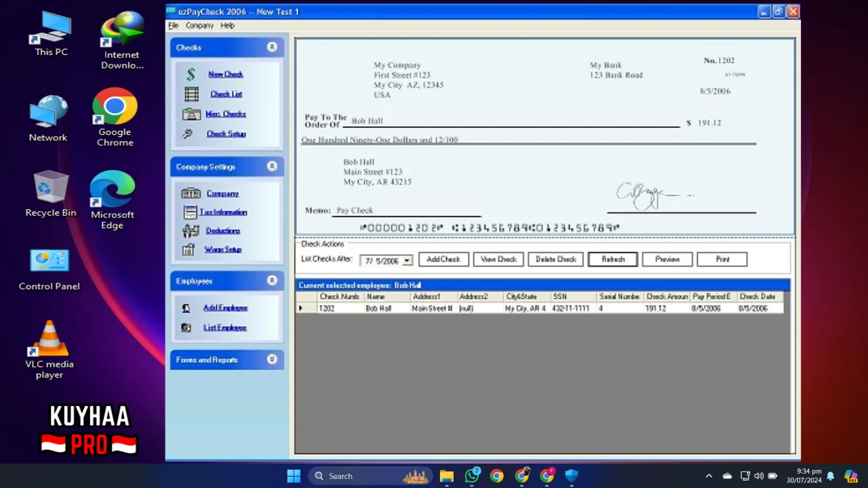Click the wrench icon beside Check Setup
Screen dimensions: 868x488
[188, 134]
